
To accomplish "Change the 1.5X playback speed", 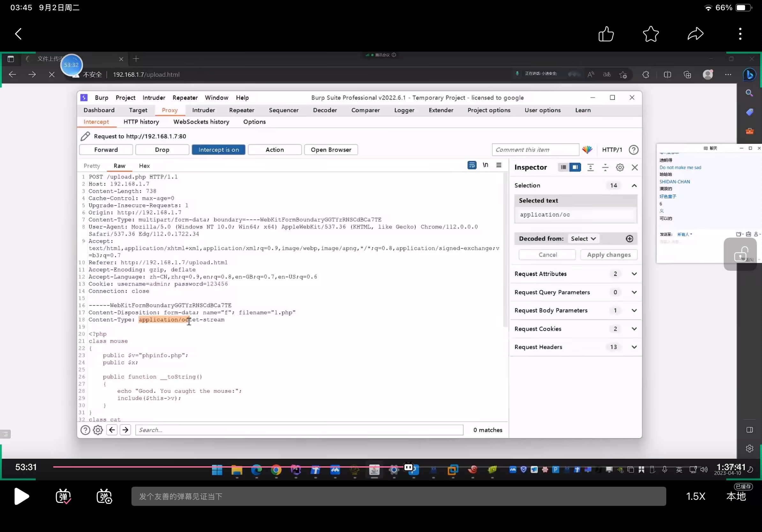I will pos(695,496).
